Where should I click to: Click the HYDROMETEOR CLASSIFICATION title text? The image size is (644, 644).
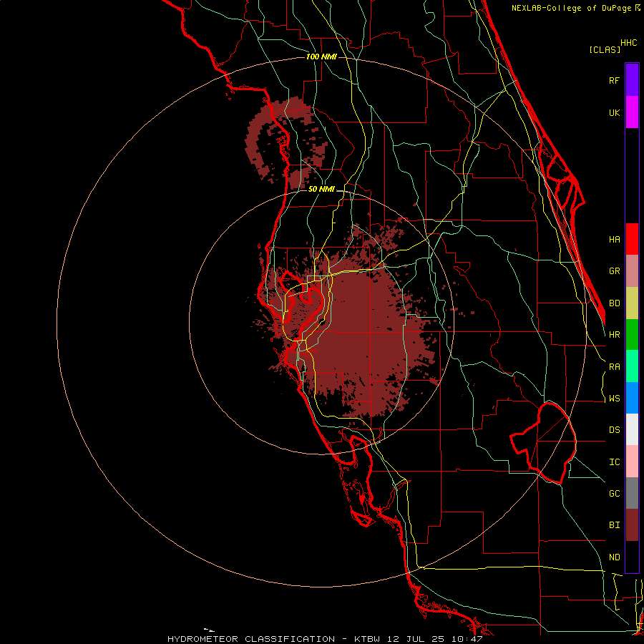(x=251, y=639)
